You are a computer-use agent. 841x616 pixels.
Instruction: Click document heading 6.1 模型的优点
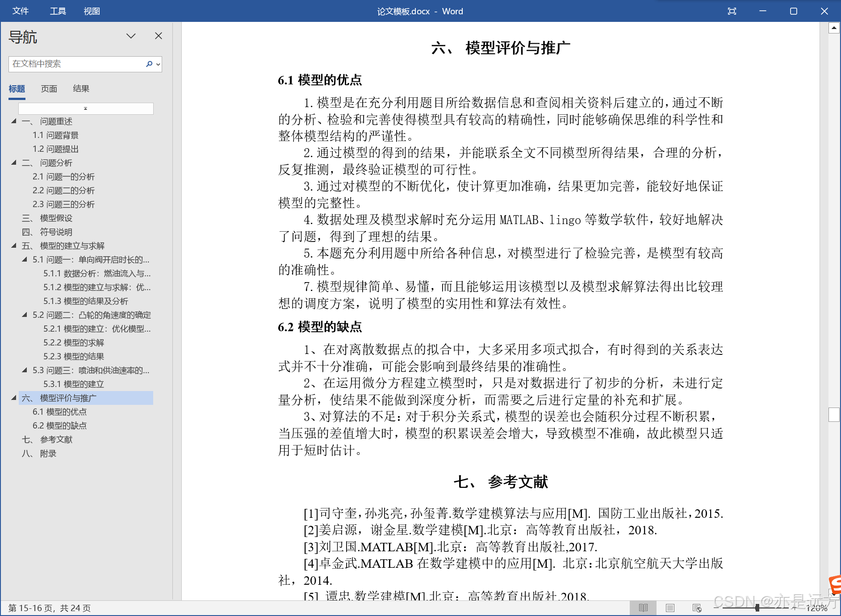320,80
